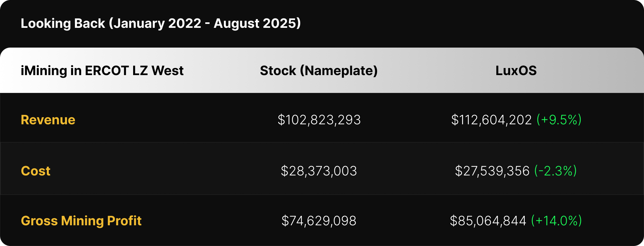Click the Stock cost value $28,373,003
The height and width of the screenshot is (246, 644).
(x=319, y=171)
